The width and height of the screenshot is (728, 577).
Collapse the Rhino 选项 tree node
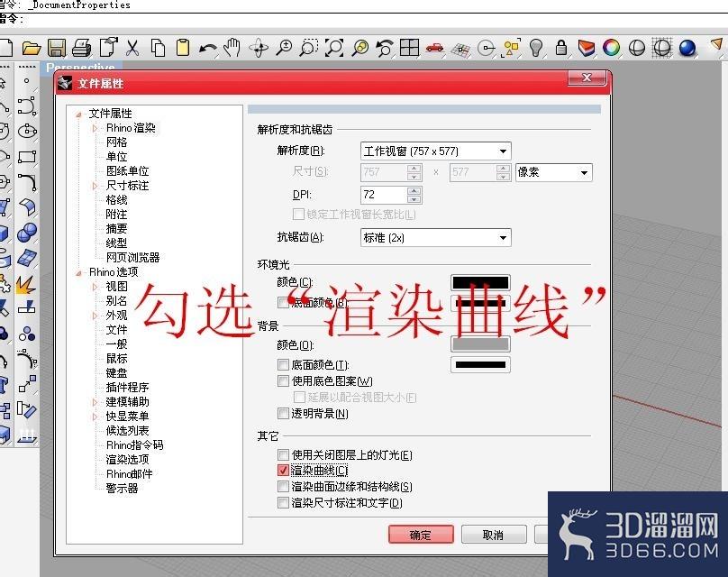tap(79, 272)
